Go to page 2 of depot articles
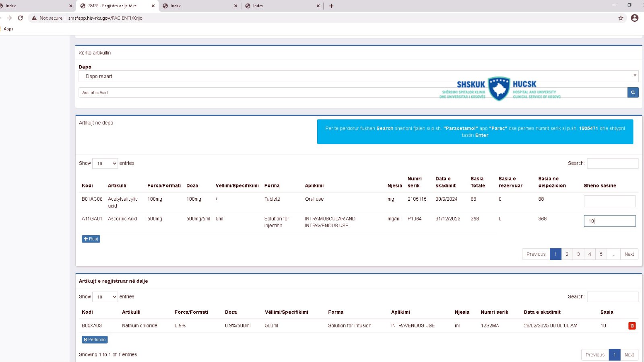Screen dimensions: 644x362 pos(567,254)
